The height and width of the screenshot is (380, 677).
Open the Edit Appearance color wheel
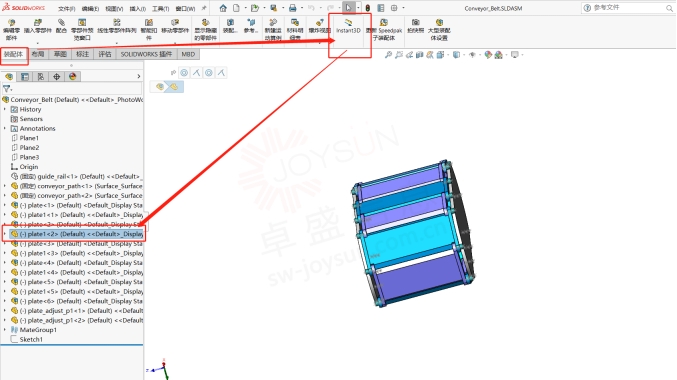pyautogui.click(x=488, y=55)
